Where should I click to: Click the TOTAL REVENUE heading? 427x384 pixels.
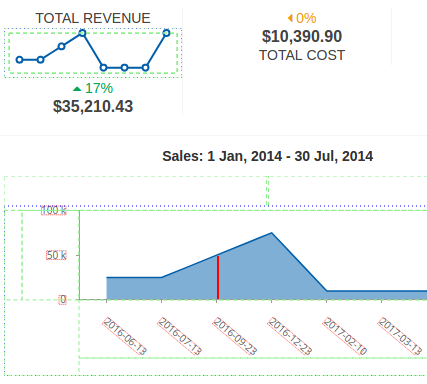tap(93, 18)
